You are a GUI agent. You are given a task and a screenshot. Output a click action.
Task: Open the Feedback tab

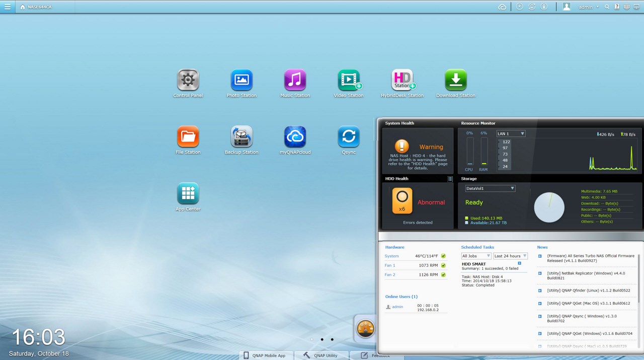click(376, 355)
